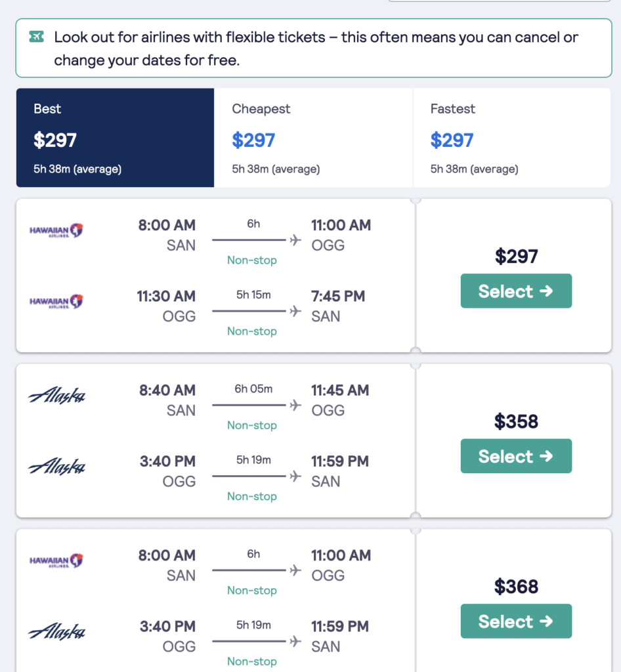Image resolution: width=621 pixels, height=672 pixels.
Task: Click the 11:45 AM OGG arrival time
Action: (x=340, y=390)
